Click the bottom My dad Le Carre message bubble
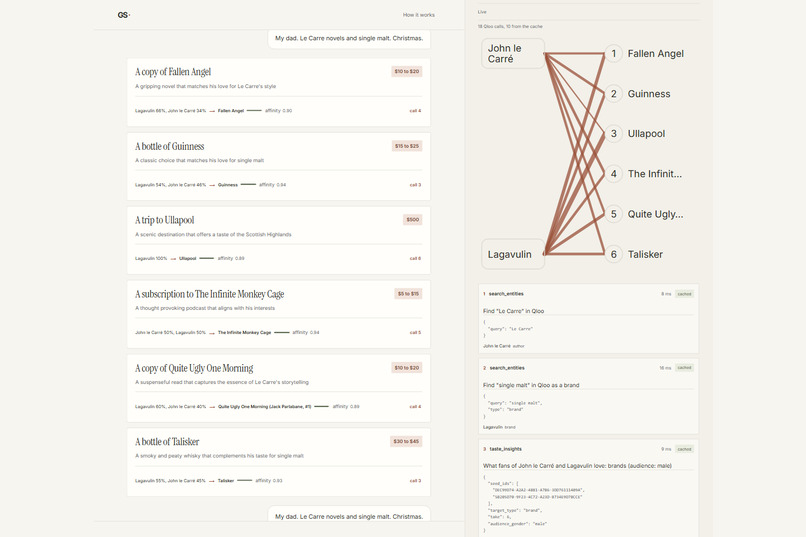The image size is (806, 537). (349, 515)
